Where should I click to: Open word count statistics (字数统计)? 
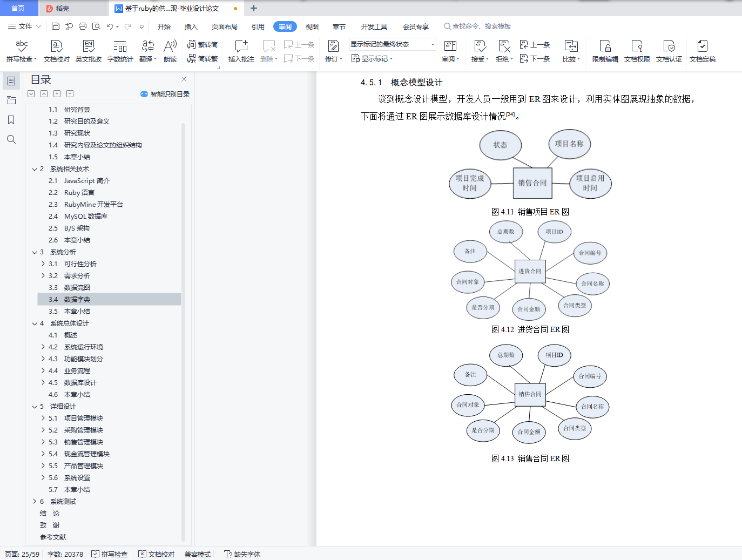point(120,51)
